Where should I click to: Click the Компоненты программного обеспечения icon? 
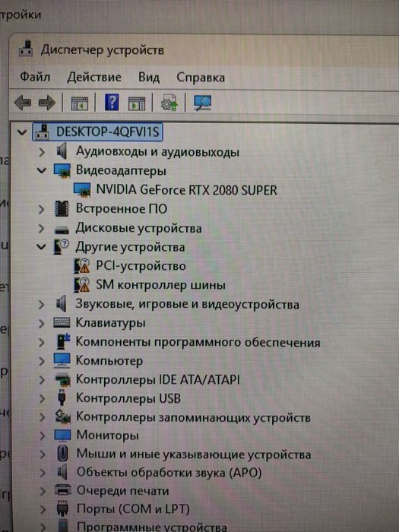coord(63,341)
